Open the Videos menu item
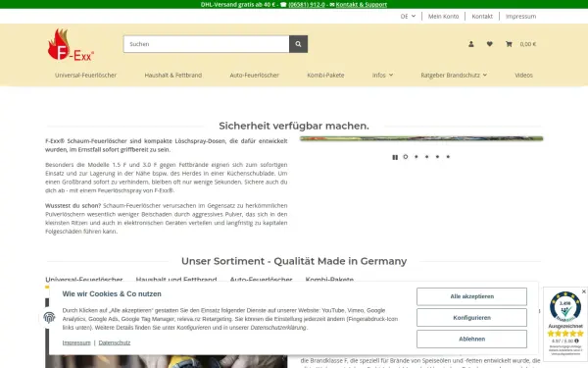 [523, 76]
